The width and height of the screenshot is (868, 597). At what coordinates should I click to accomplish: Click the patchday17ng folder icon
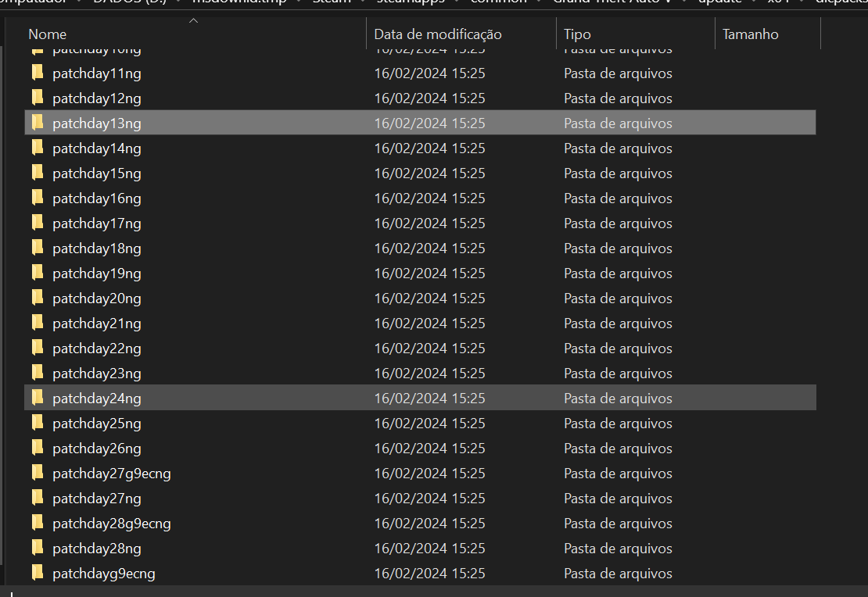pos(37,223)
